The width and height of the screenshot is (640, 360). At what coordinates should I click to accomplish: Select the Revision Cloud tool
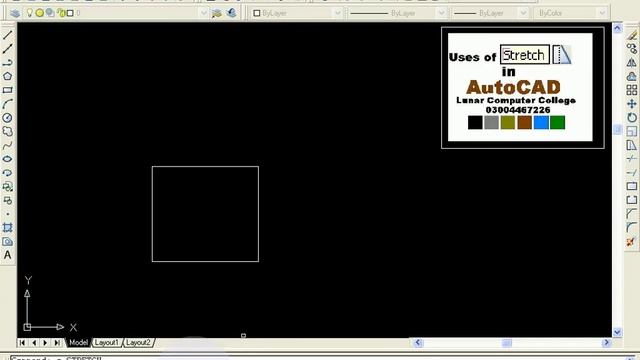[7, 131]
